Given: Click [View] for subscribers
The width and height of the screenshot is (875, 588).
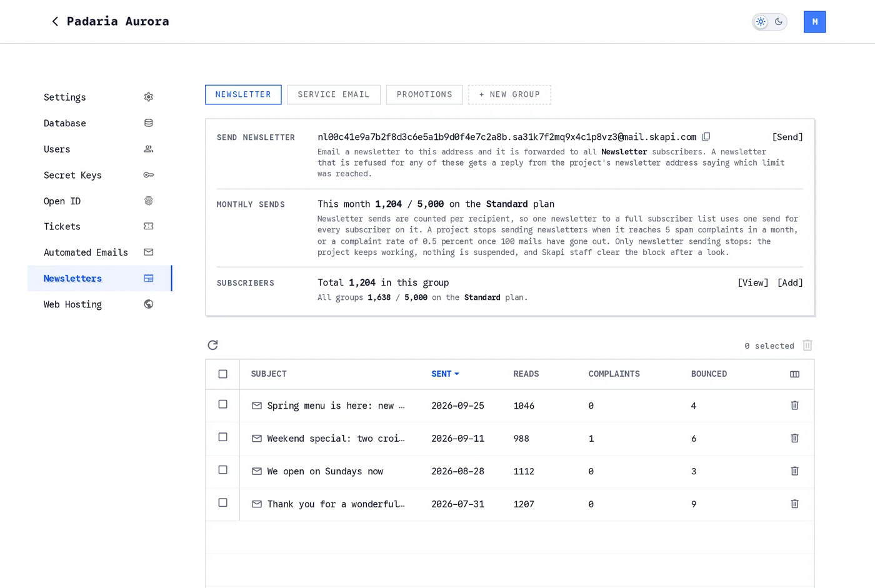Looking at the screenshot, I should tap(753, 282).
